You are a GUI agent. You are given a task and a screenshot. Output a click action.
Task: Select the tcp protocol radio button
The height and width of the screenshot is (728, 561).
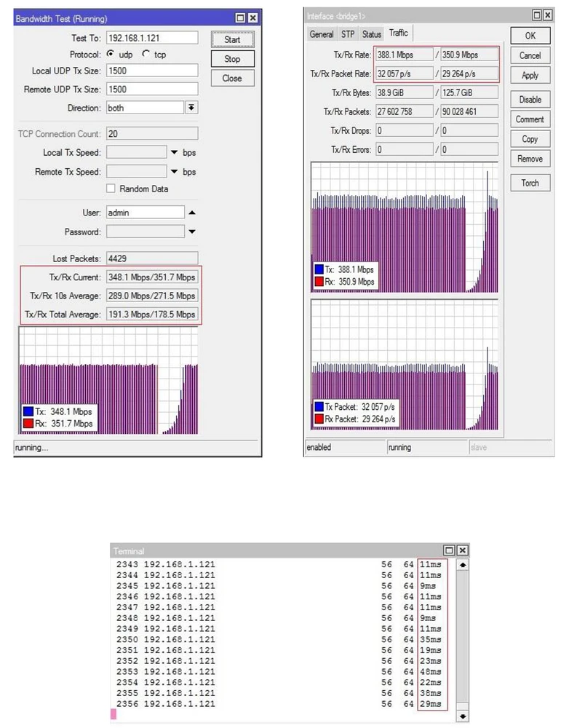pos(146,54)
